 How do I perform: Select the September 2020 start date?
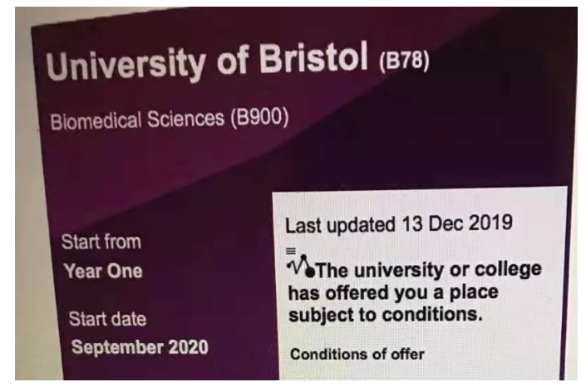click(139, 345)
